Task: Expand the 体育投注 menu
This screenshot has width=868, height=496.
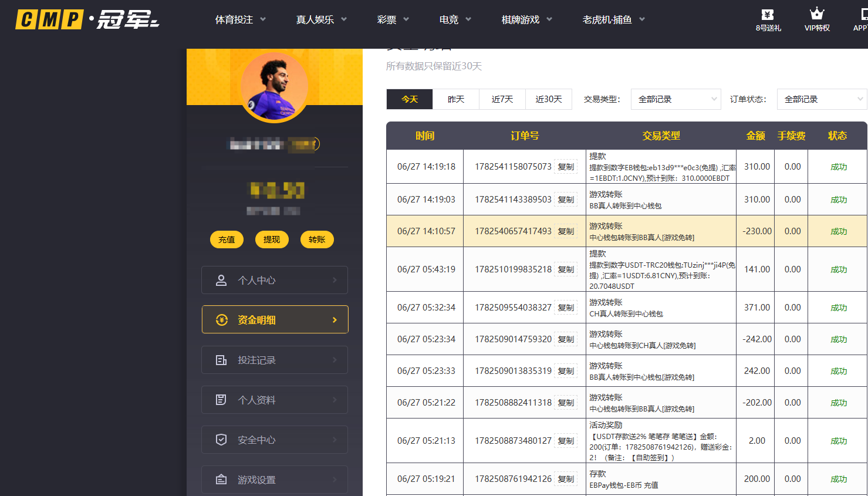Action: pos(241,20)
